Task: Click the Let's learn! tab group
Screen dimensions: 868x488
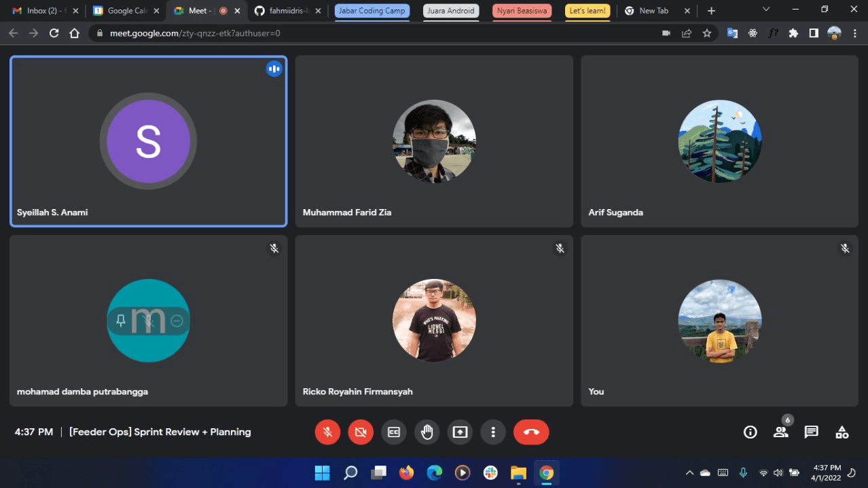Action: click(587, 11)
